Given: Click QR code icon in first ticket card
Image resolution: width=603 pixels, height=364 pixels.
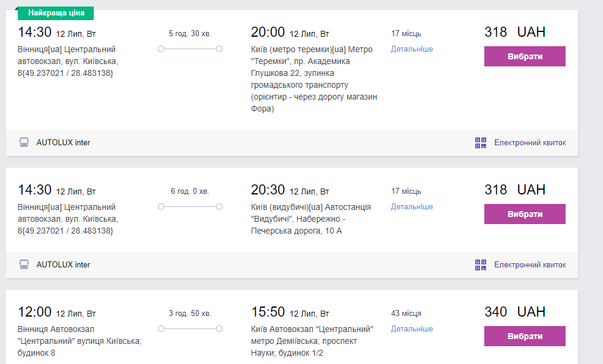Looking at the screenshot, I should [x=481, y=142].
